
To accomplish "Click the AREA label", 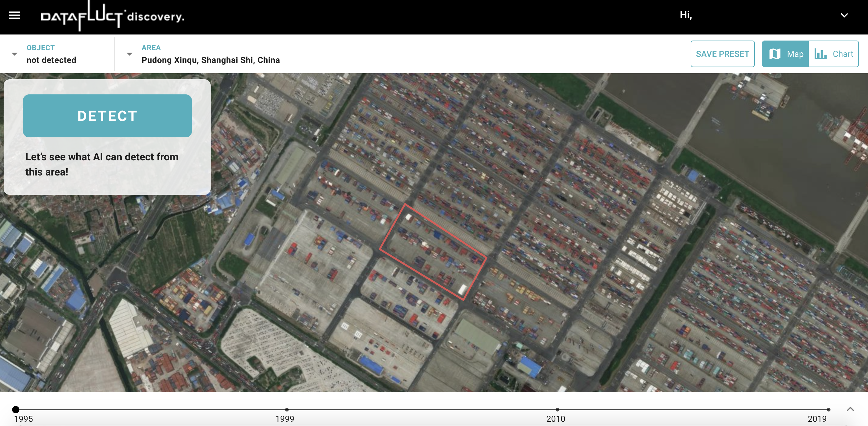I will pos(151,48).
